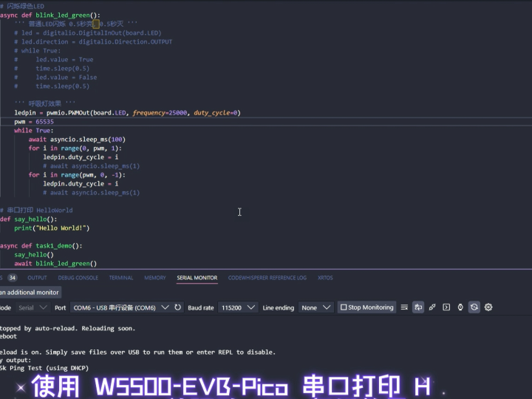Click 'print("Hello World!")' line
Screen dimensions: 532x399
52,228
